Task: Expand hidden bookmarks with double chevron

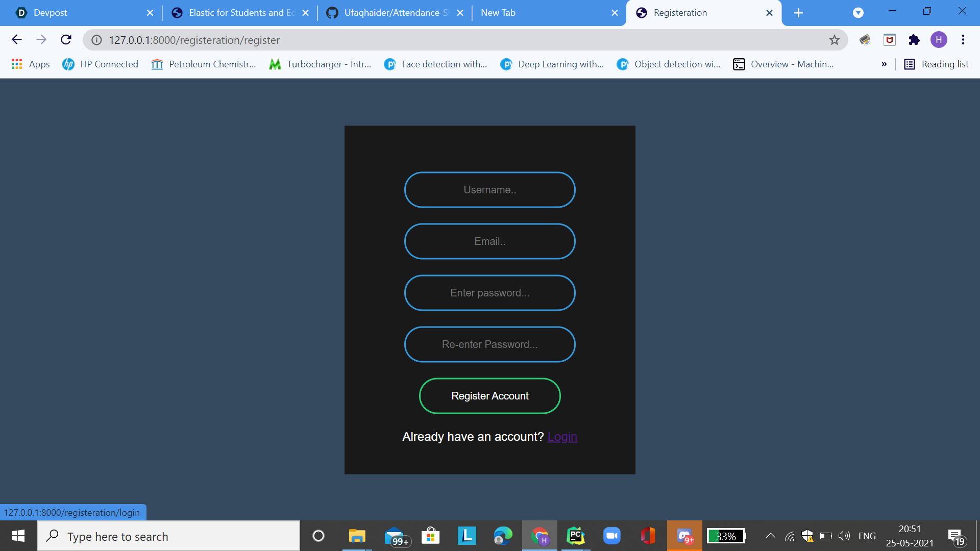Action: (884, 64)
